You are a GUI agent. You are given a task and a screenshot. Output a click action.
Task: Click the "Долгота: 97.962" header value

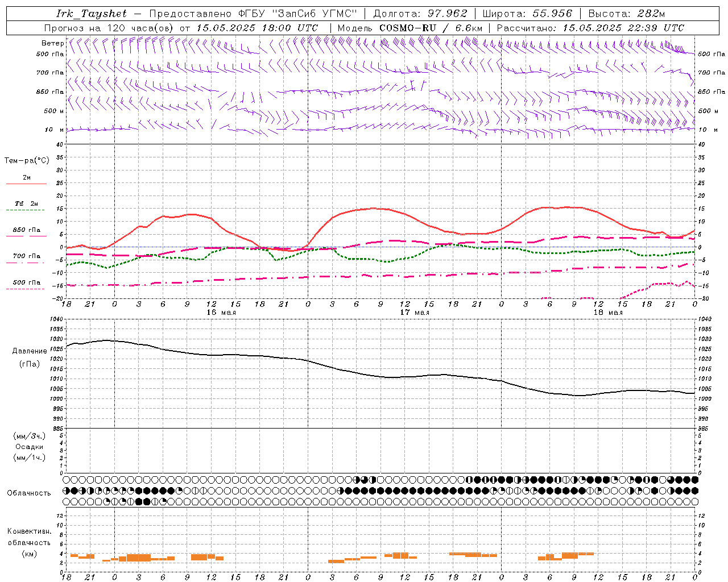coord(420,14)
